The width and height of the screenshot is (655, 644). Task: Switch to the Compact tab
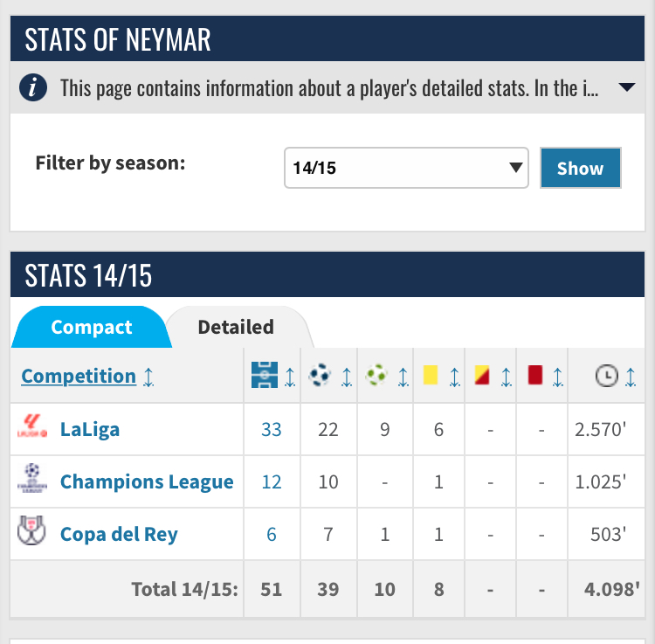(91, 328)
